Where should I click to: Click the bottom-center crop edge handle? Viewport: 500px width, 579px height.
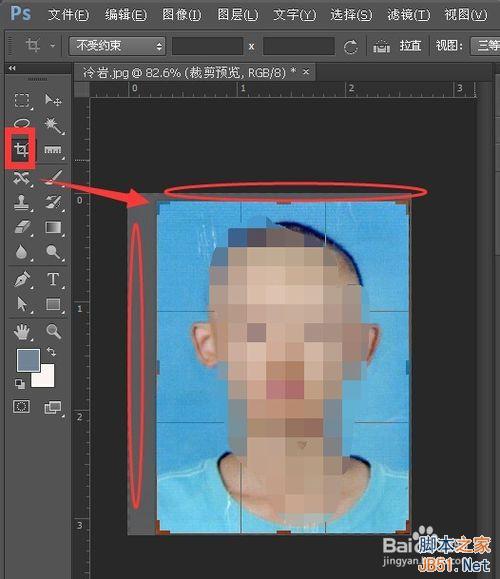[x=284, y=532]
